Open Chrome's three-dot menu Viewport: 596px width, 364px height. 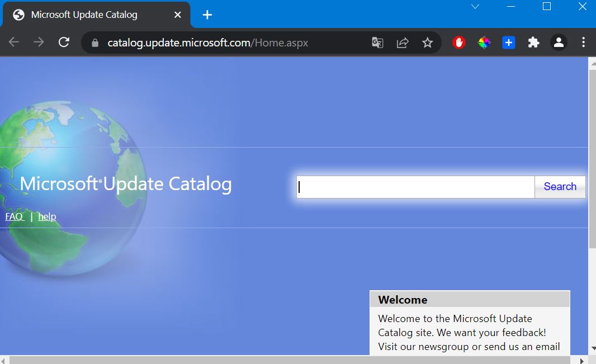584,42
